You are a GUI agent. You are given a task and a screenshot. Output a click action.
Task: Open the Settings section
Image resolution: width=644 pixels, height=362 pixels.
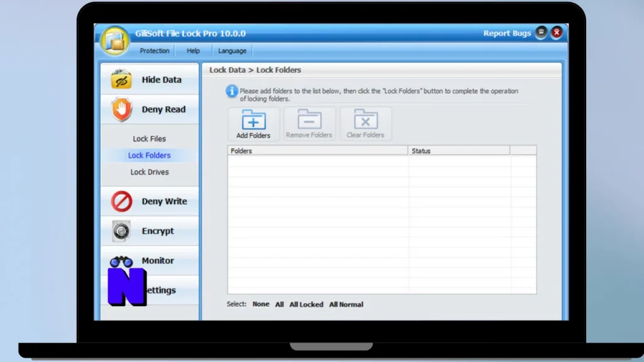[x=150, y=290]
